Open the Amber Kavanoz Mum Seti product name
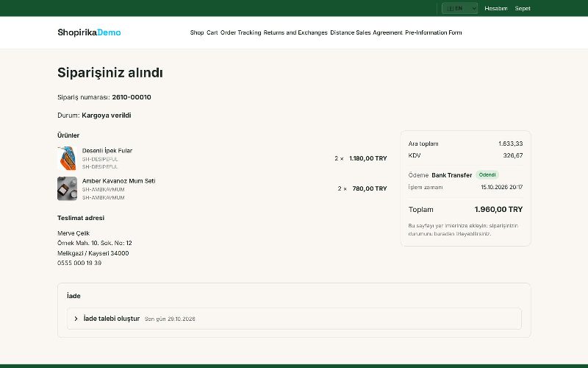This screenshot has width=588, height=368. [118, 181]
